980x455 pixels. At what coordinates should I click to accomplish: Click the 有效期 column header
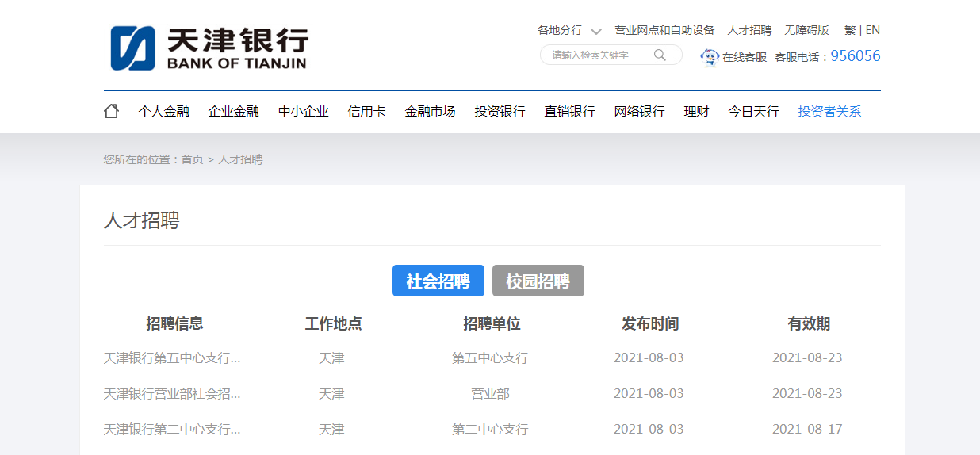tap(809, 323)
